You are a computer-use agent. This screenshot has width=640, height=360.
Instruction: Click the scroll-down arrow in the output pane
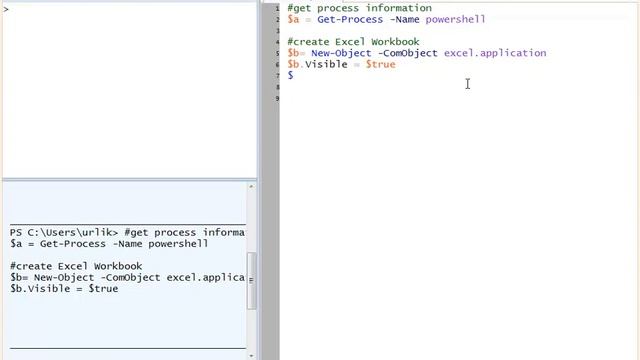(251, 356)
